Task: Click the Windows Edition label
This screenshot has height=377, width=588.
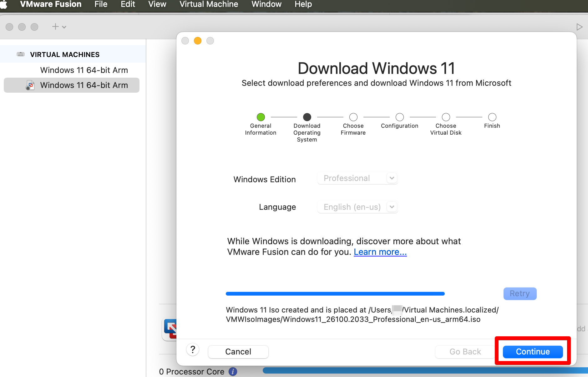Action: [x=265, y=179]
